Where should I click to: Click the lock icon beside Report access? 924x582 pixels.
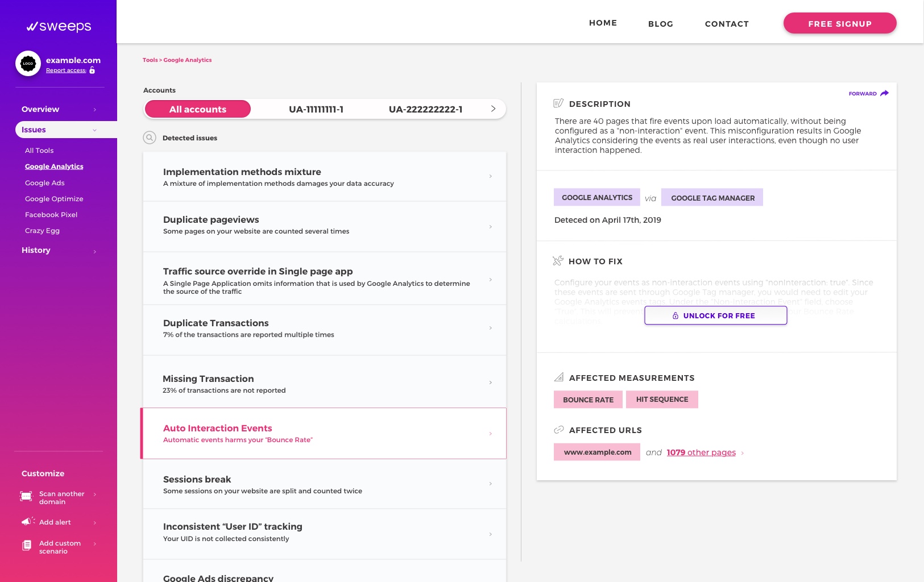[92, 70]
